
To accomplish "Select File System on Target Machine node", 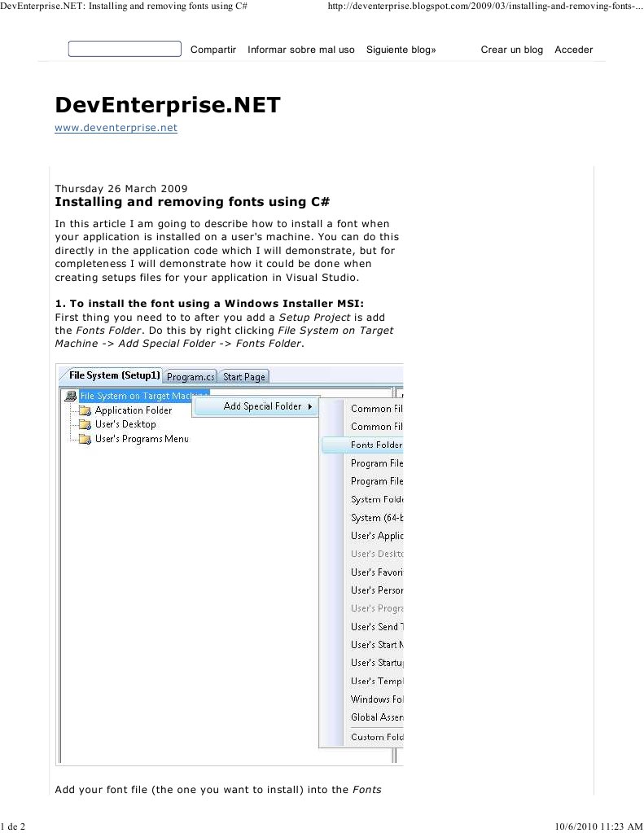I will 144,396.
